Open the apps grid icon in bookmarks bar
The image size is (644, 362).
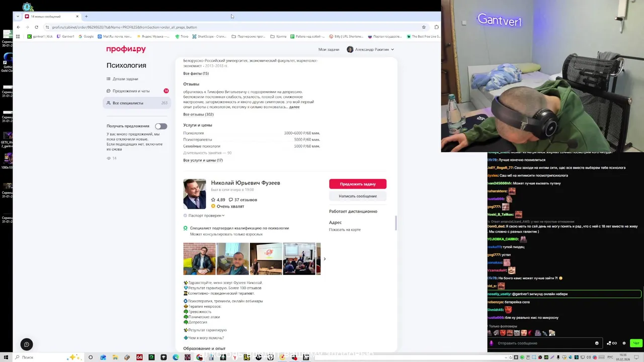[18, 36]
